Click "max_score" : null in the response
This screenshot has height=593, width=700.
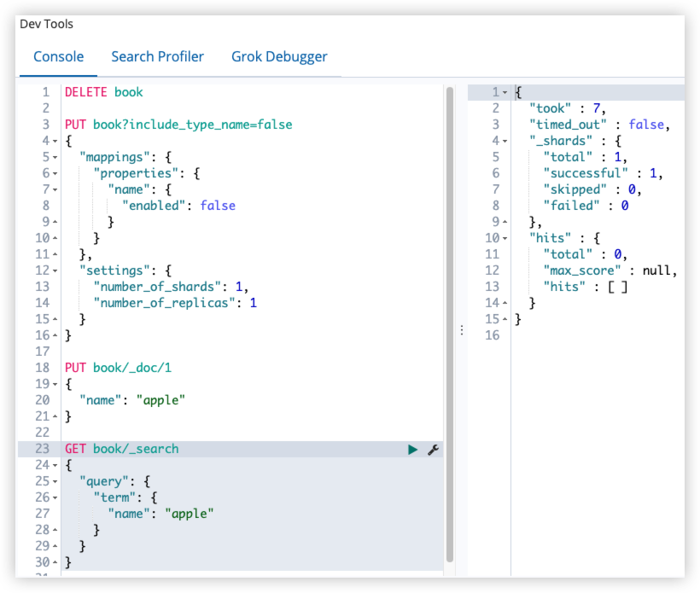coord(610,270)
